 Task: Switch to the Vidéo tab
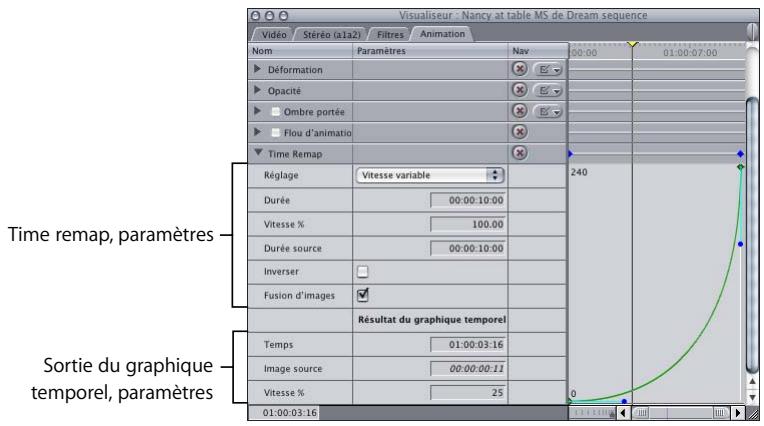(273, 35)
